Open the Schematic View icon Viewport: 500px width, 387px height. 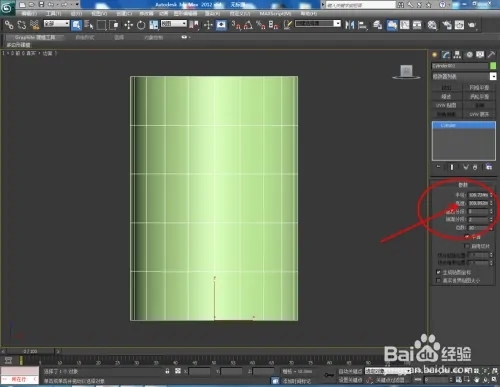(x=417, y=25)
